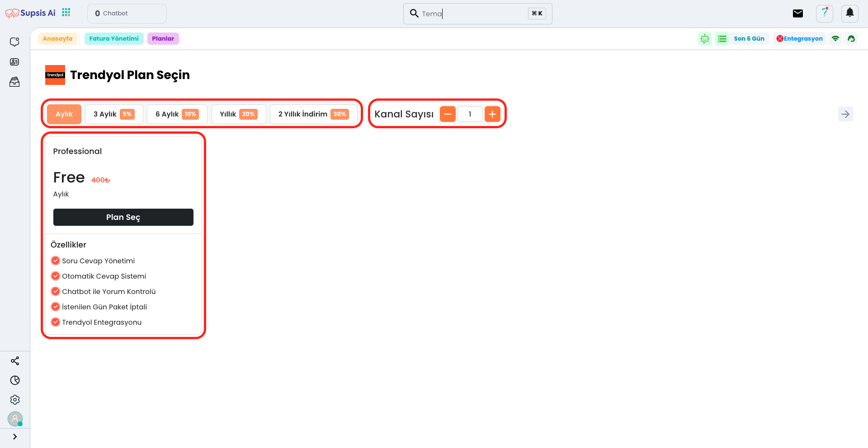This screenshot has width=868, height=448.
Task: Open conversations icon in left sidebar
Action: [14, 42]
